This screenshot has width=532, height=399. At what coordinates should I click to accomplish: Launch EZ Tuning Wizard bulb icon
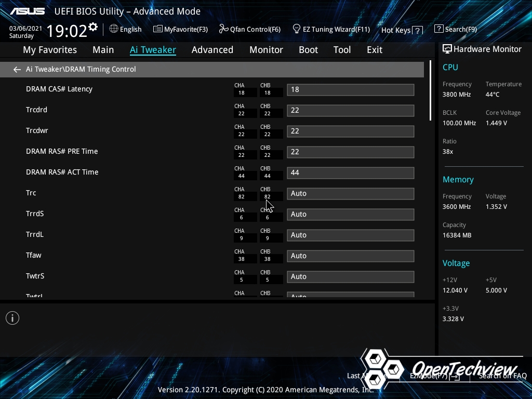(297, 29)
